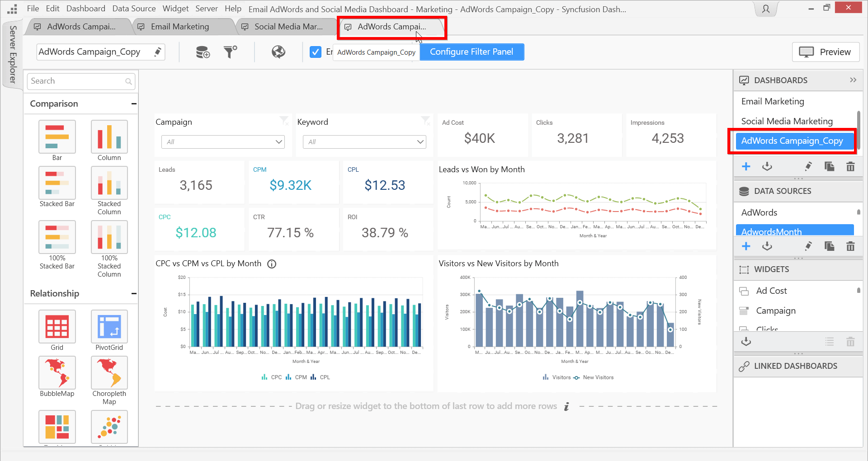Screen dimensions: 868x461
Task: Click edit pencil next to dashboard name
Action: point(157,52)
